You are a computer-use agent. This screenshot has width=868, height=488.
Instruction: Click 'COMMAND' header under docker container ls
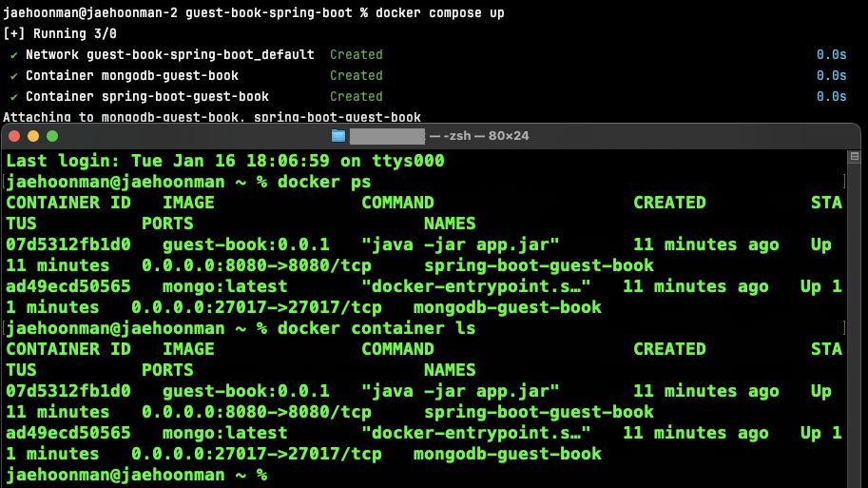[397, 349]
